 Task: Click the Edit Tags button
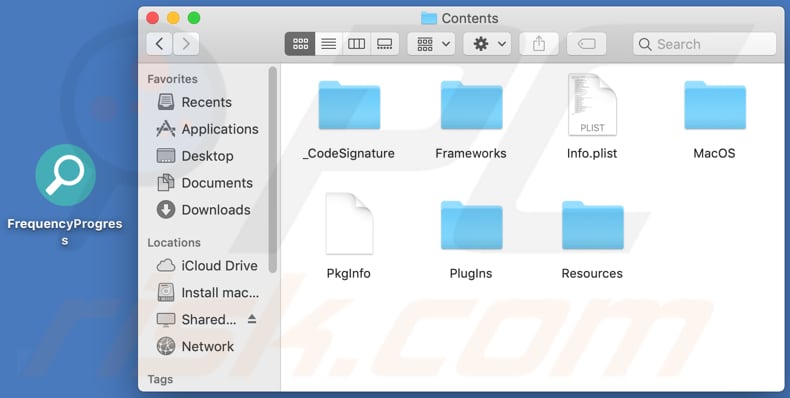pyautogui.click(x=586, y=44)
